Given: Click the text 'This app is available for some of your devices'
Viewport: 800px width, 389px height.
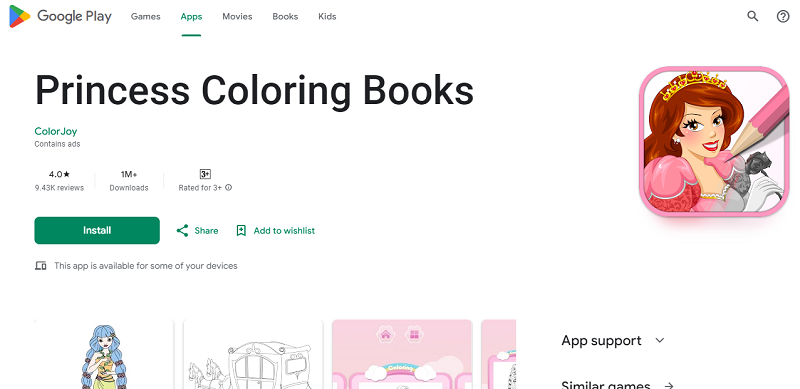Looking at the screenshot, I should [145, 266].
